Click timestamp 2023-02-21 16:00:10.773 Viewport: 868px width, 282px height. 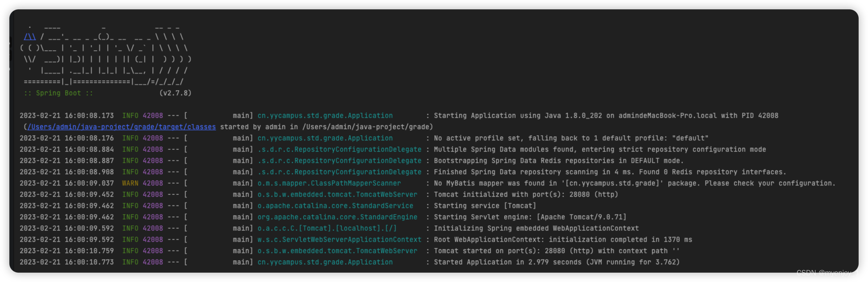coord(67,262)
